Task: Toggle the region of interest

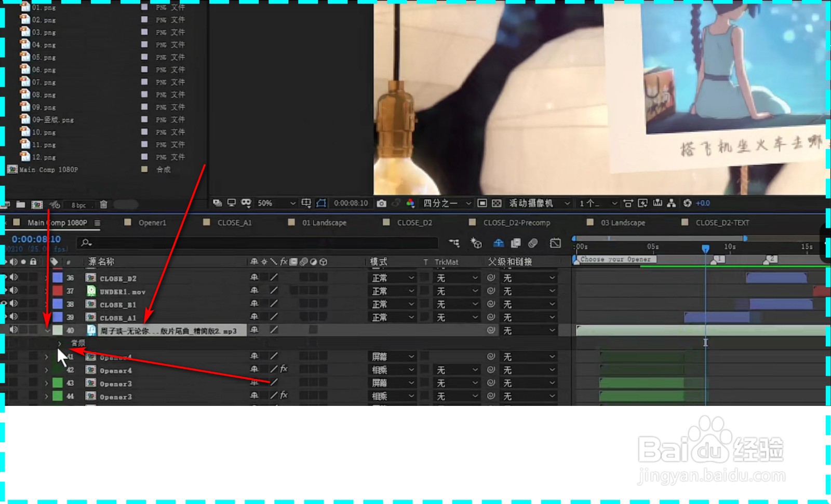Action: 482,203
